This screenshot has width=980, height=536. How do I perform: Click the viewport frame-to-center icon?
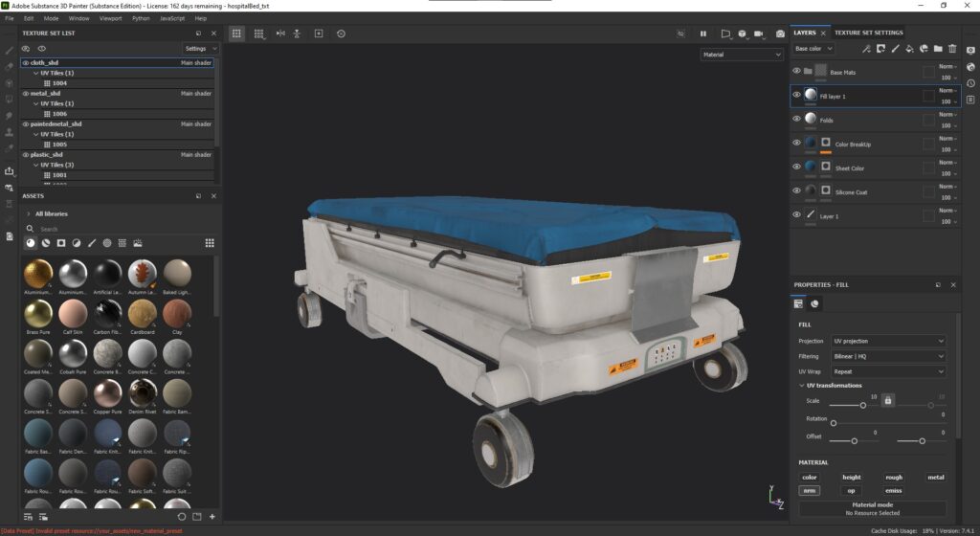(x=319, y=33)
